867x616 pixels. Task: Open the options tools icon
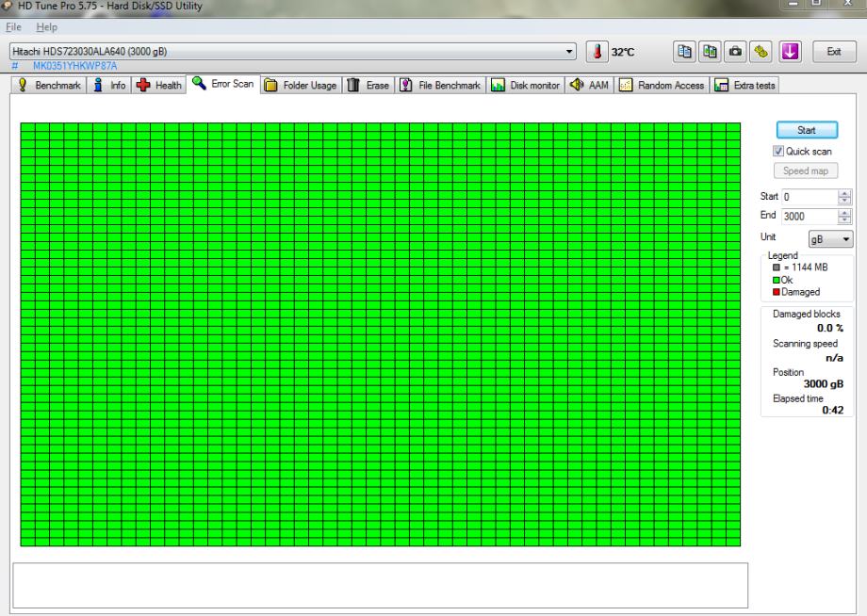pyautogui.click(x=761, y=52)
